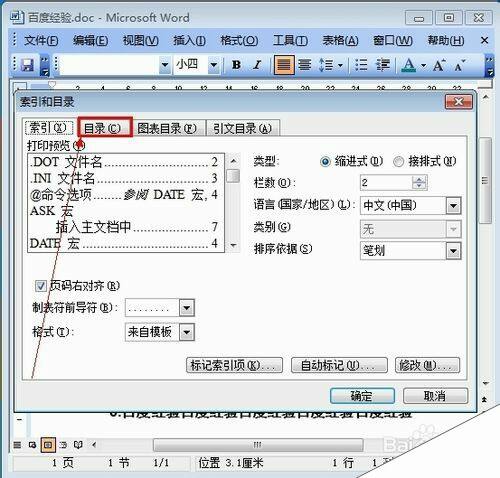
Task: Switch to normal view in status bar
Action: pos(17,445)
